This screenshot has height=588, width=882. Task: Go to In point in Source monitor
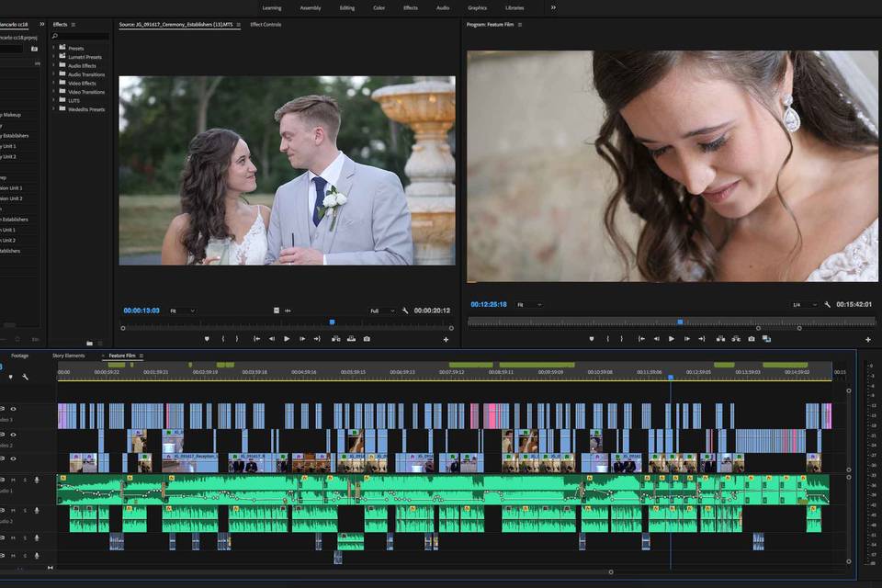tap(256, 339)
